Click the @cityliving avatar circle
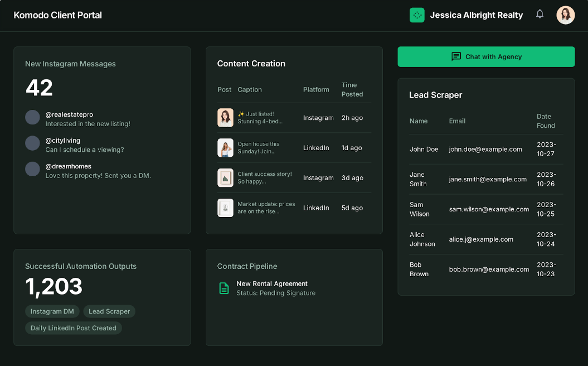 click(32, 143)
